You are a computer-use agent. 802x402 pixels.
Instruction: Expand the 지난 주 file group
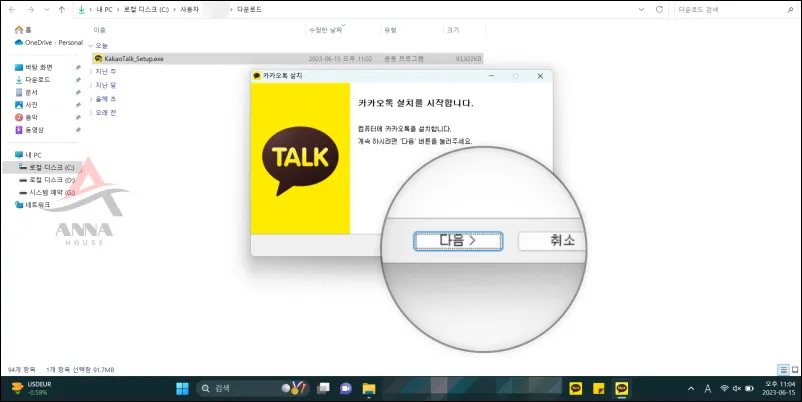click(x=91, y=72)
